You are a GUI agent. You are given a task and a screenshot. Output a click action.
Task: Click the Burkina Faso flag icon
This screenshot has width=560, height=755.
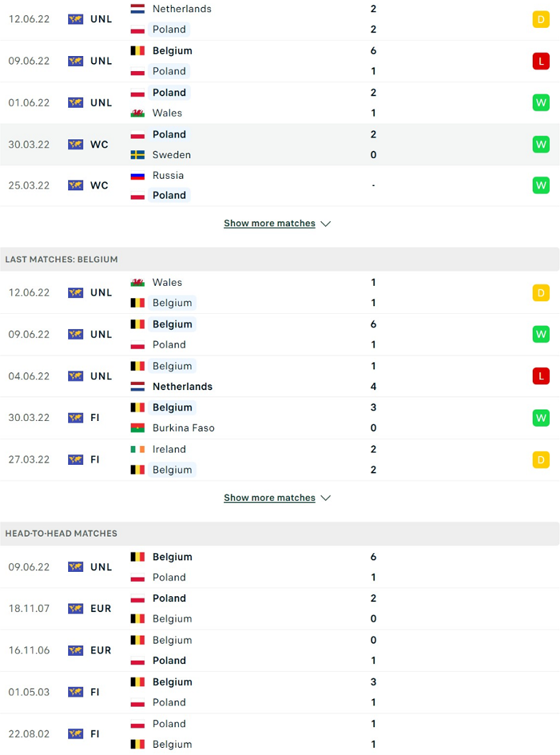coord(138,428)
